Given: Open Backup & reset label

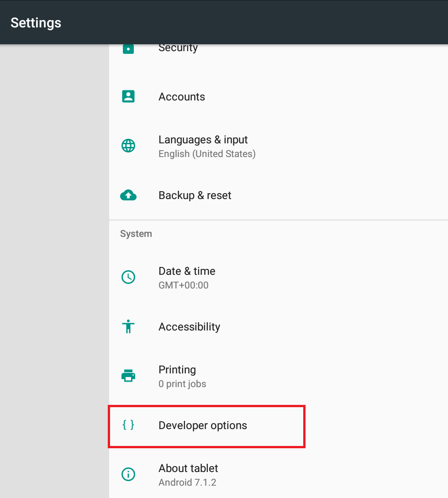Looking at the screenshot, I should (x=195, y=195).
